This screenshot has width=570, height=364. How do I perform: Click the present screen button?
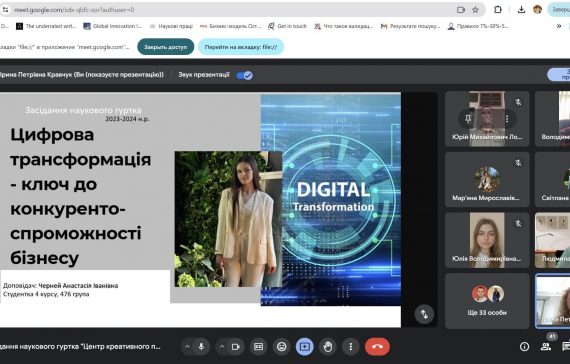pyautogui.click(x=305, y=347)
